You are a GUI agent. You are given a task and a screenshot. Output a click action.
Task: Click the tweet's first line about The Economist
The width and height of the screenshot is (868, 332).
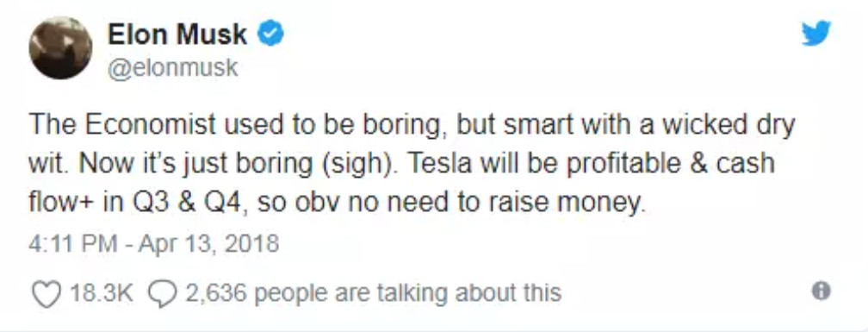click(x=412, y=125)
